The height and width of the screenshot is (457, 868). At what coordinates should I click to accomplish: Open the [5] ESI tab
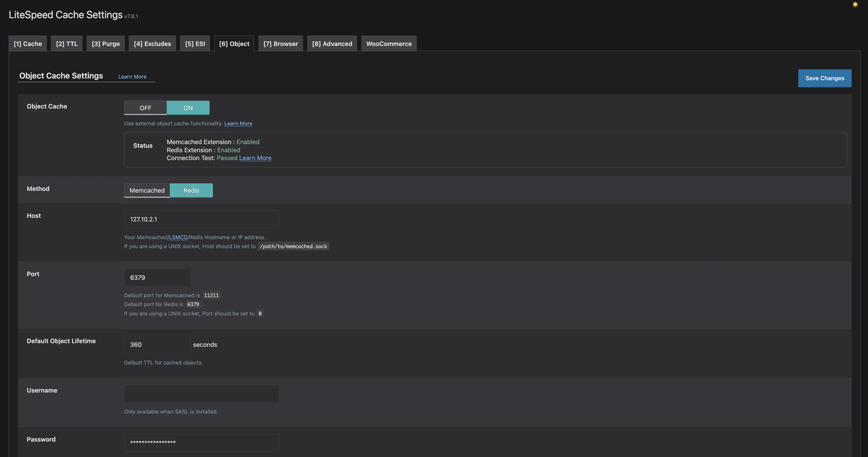[x=195, y=43]
